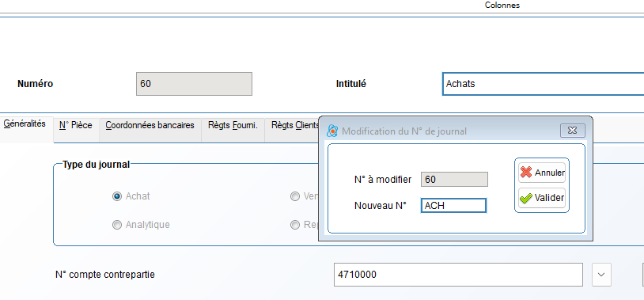Screen dimensions: 644x300
Task: Click the Intitulé field containing Achats
Action: tap(543, 84)
